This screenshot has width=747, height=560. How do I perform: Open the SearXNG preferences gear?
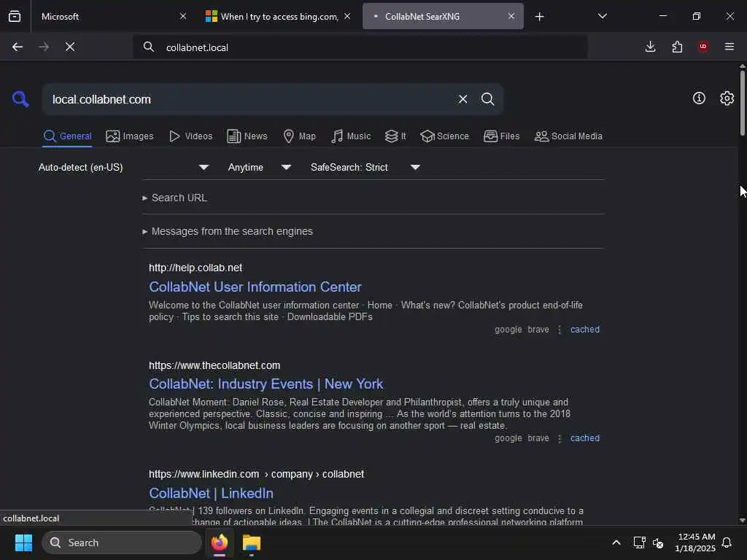[727, 98]
